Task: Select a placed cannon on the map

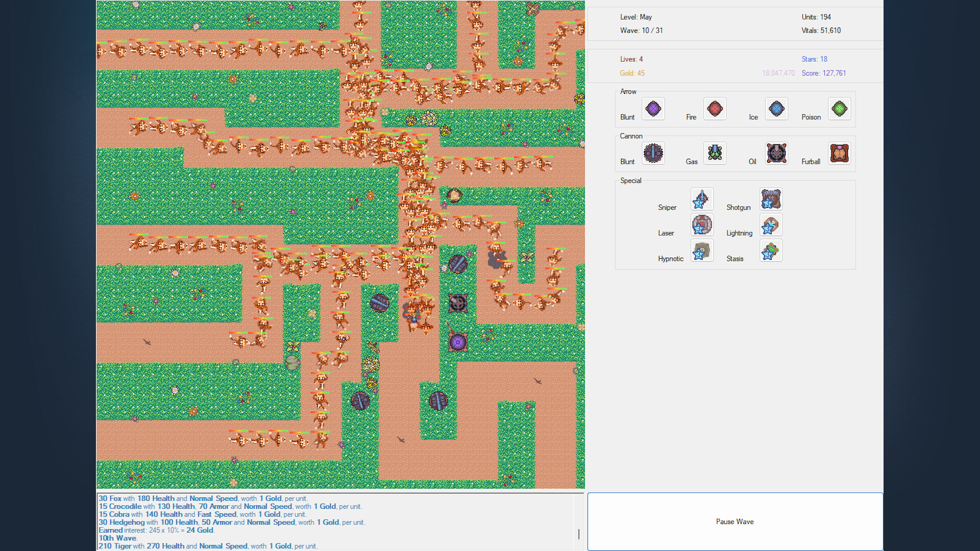Action: (x=380, y=303)
